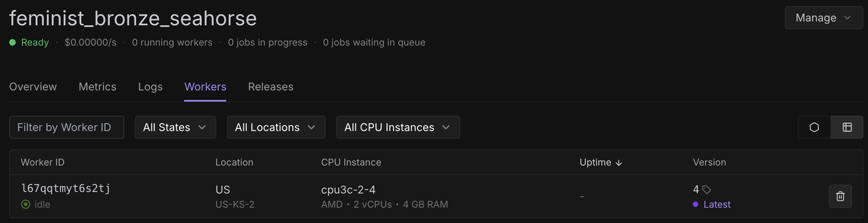
Task: Expand the All States dropdown
Action: (x=175, y=127)
